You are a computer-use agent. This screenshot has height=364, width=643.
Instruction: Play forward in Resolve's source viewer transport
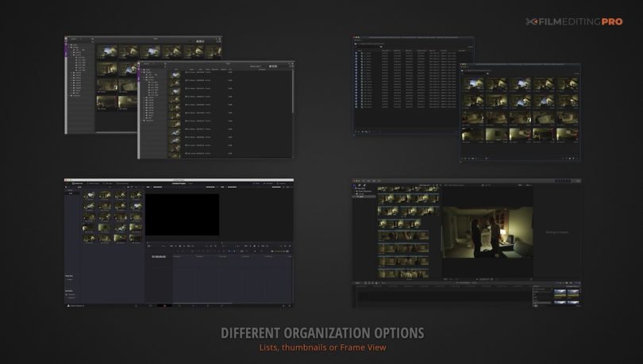click(x=184, y=246)
